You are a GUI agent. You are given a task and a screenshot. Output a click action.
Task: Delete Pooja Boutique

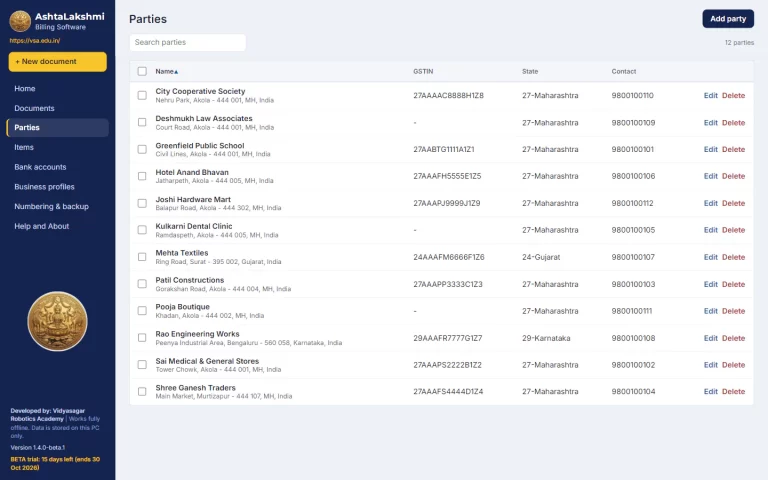point(733,311)
